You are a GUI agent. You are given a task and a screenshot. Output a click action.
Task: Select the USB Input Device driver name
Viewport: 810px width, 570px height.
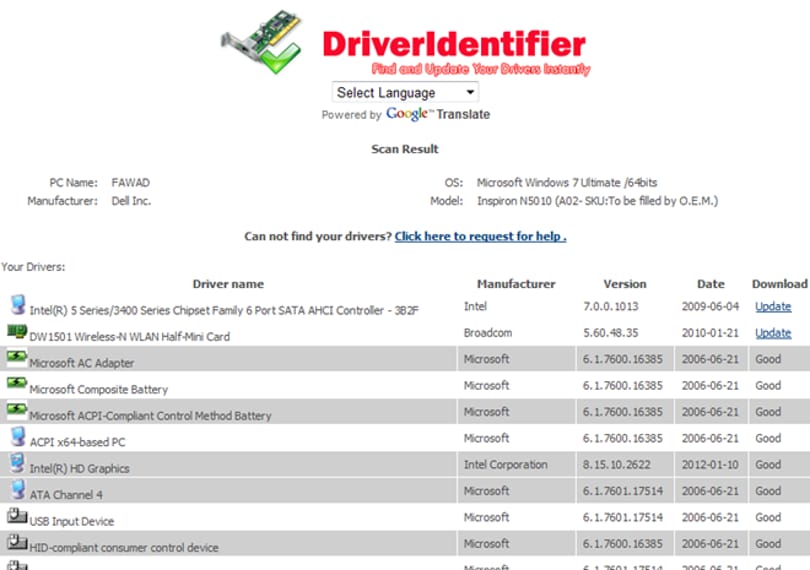pyautogui.click(x=72, y=521)
